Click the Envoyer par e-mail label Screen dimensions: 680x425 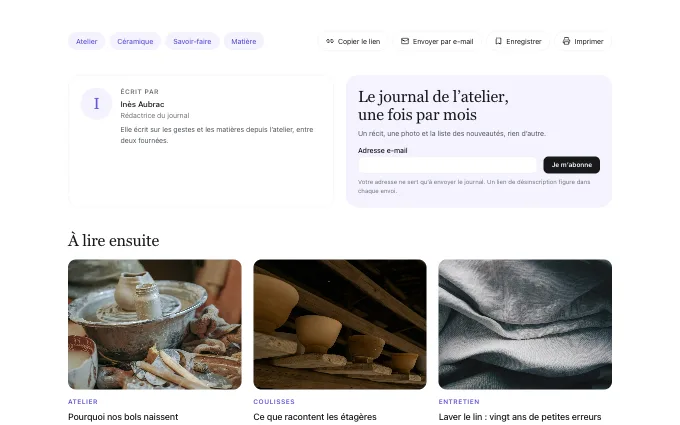click(x=443, y=42)
